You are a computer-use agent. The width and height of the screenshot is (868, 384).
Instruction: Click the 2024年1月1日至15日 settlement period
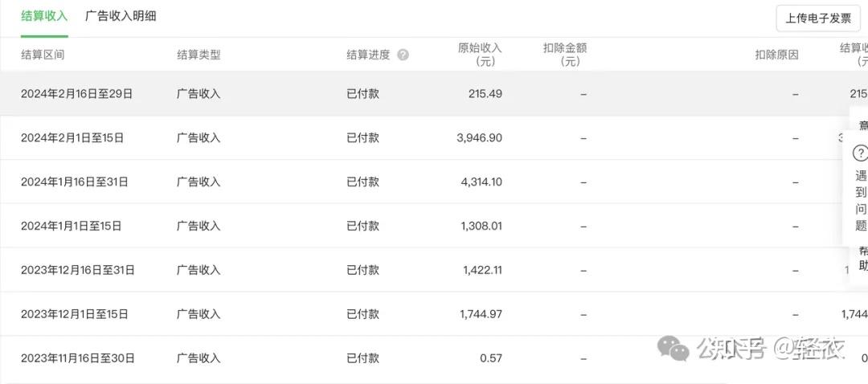72,227
